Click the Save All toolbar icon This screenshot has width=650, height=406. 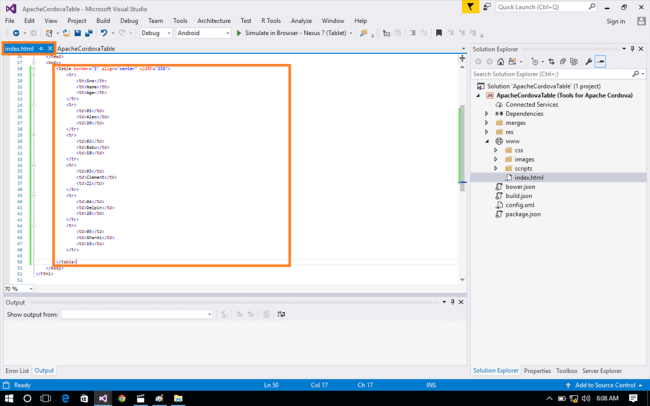(x=89, y=33)
